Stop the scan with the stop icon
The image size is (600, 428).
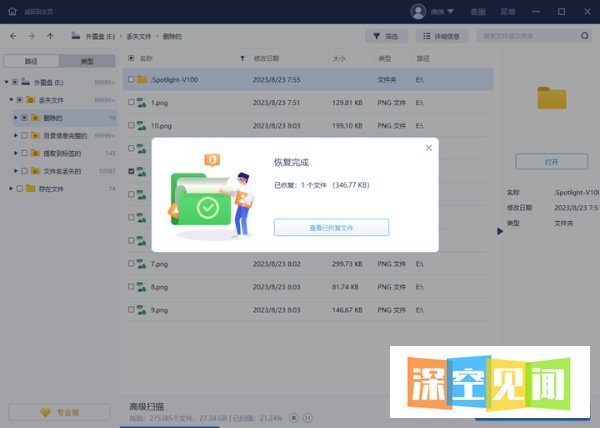[293, 418]
